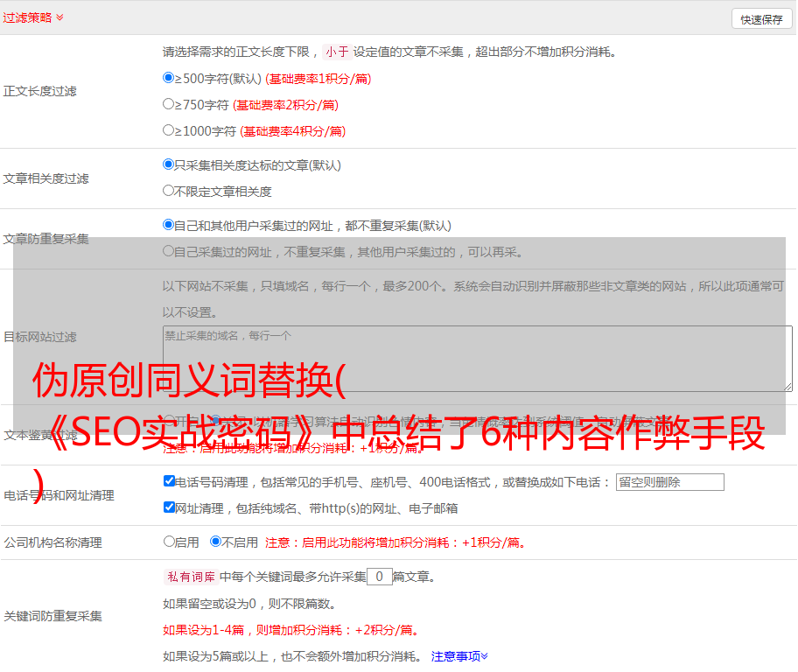The height and width of the screenshot is (672, 798).
Task: Select the ≥1000字符 radio option
Action: (x=168, y=129)
